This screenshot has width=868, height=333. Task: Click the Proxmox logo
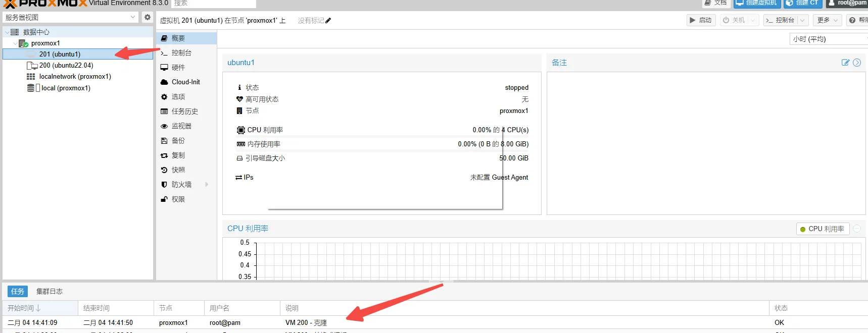[44, 4]
